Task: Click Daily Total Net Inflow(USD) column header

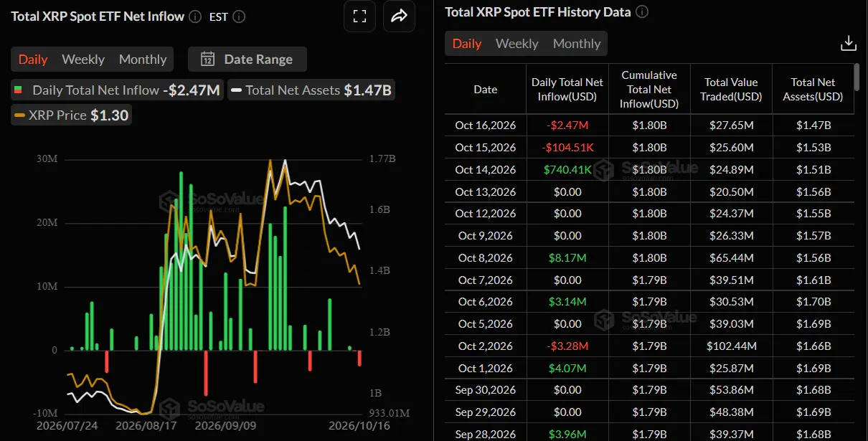Action: coord(567,90)
